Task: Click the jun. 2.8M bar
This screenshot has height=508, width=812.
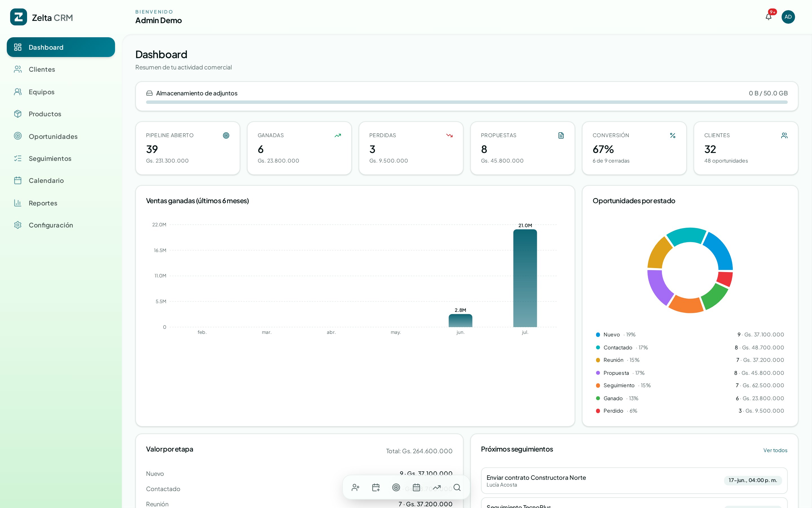Action: (x=460, y=321)
